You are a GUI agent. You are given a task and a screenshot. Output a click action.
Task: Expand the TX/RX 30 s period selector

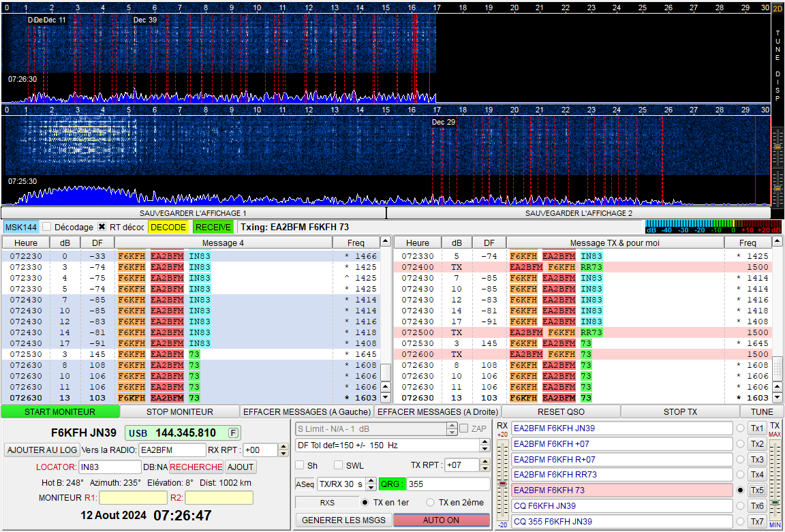(371, 484)
